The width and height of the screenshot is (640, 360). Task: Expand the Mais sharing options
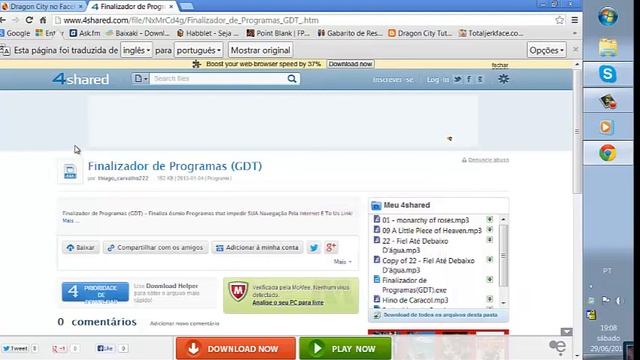pos(342,262)
